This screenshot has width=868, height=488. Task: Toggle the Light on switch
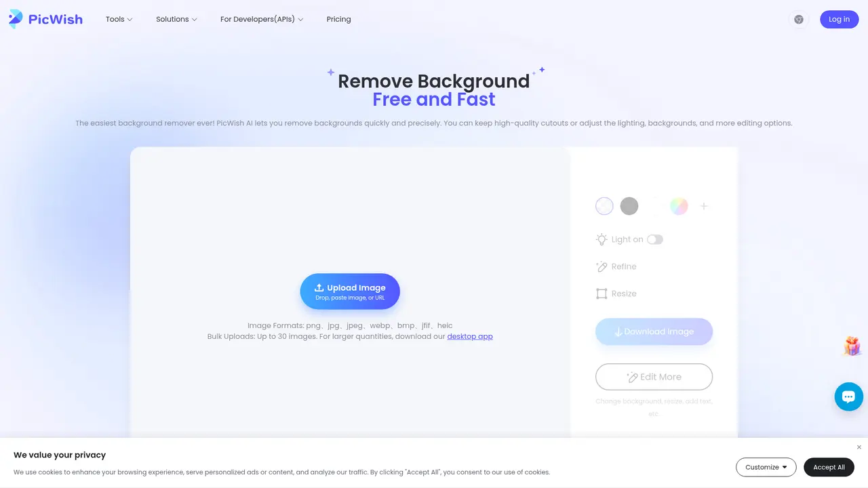click(x=655, y=239)
